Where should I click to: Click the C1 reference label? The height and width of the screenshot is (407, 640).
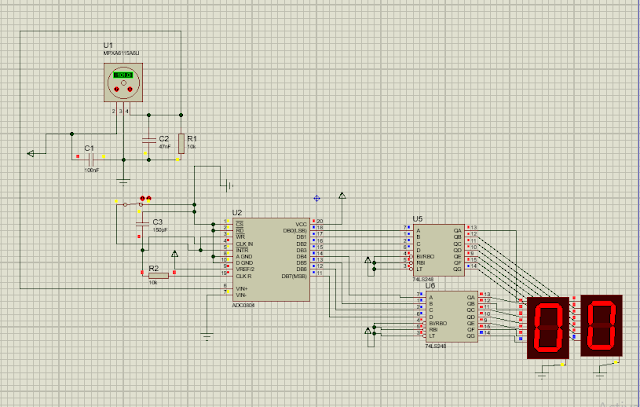coord(89,148)
